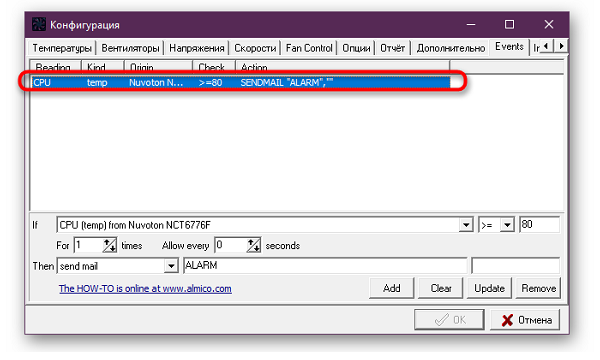Click the Add button
Screen dimensions: 600x360
click(391, 288)
